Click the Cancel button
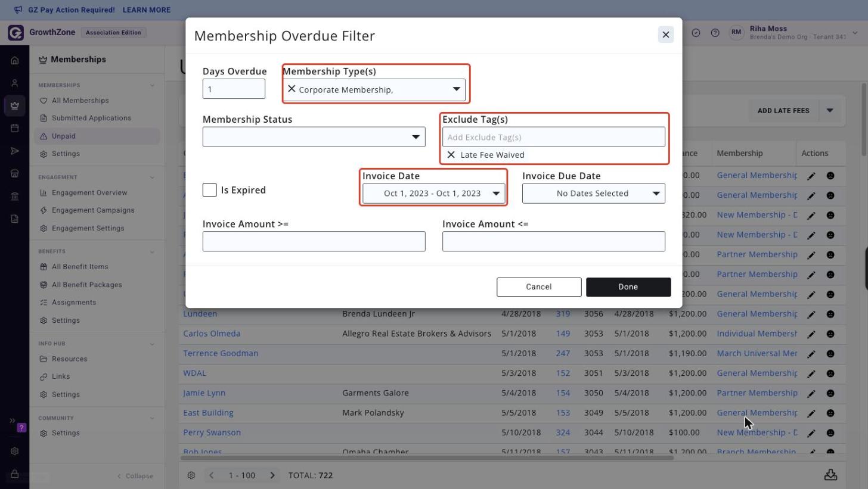 (x=539, y=287)
